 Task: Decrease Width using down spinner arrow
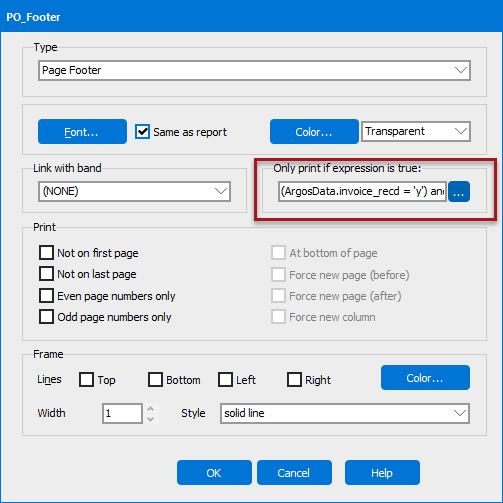click(x=151, y=419)
